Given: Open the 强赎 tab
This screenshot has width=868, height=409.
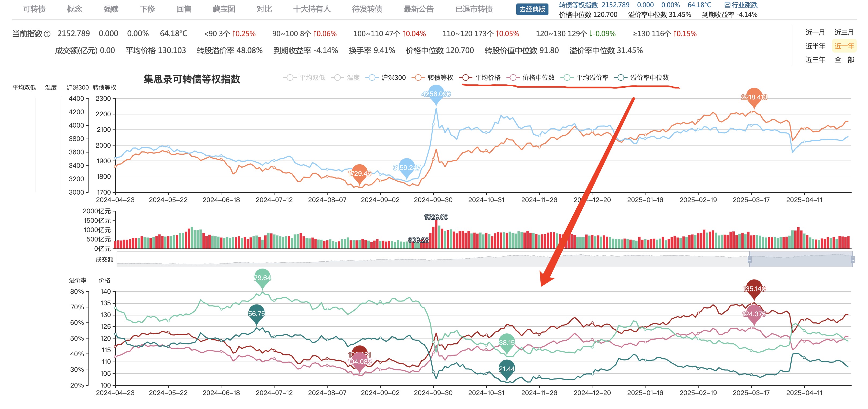Looking at the screenshot, I should [111, 9].
